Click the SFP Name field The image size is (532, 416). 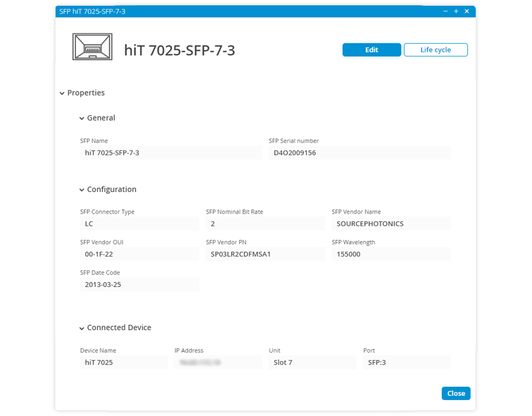[171, 153]
